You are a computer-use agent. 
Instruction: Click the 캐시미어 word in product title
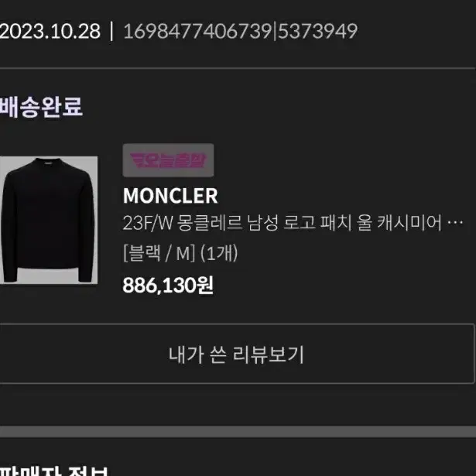click(x=409, y=223)
